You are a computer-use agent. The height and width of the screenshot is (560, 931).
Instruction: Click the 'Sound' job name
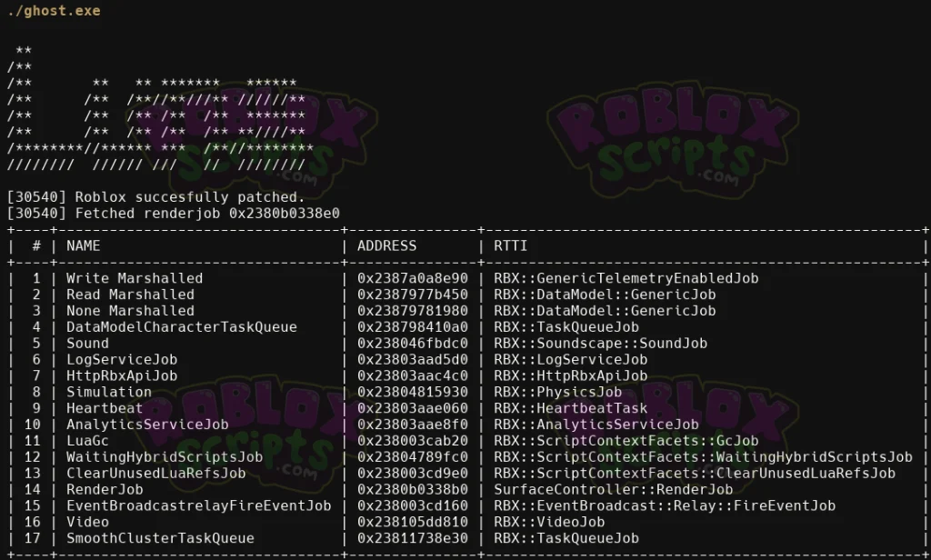pos(87,344)
